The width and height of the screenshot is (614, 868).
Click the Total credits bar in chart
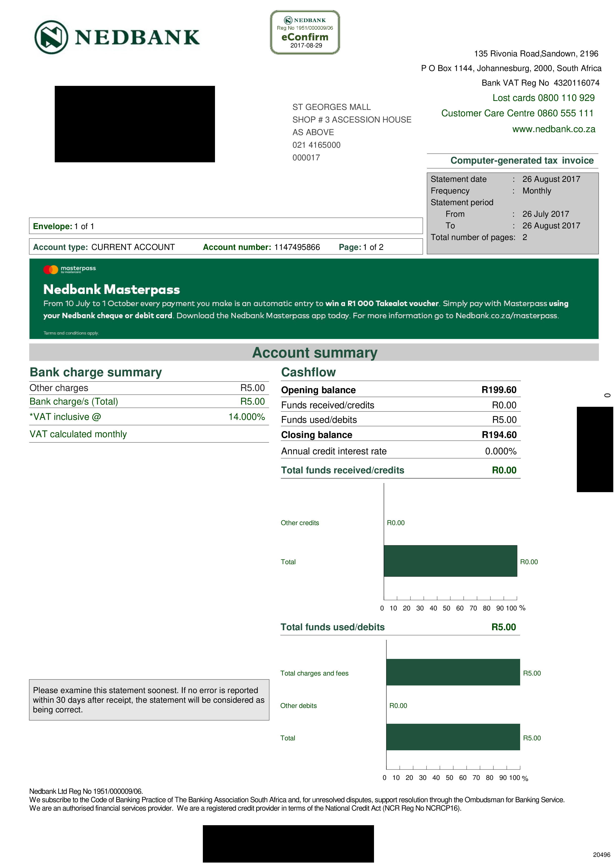pyautogui.click(x=450, y=561)
